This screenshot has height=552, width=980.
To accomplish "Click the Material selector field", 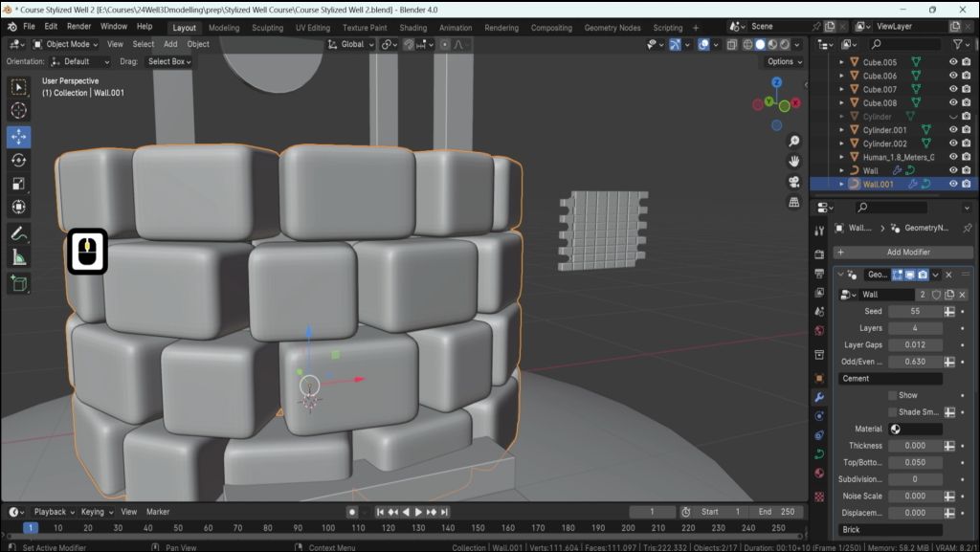I will (915, 429).
